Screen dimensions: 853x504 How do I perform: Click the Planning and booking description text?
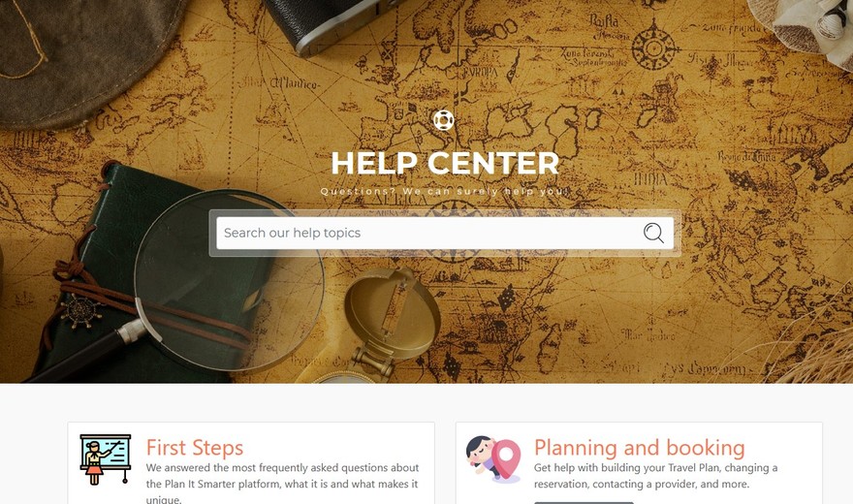(x=655, y=476)
